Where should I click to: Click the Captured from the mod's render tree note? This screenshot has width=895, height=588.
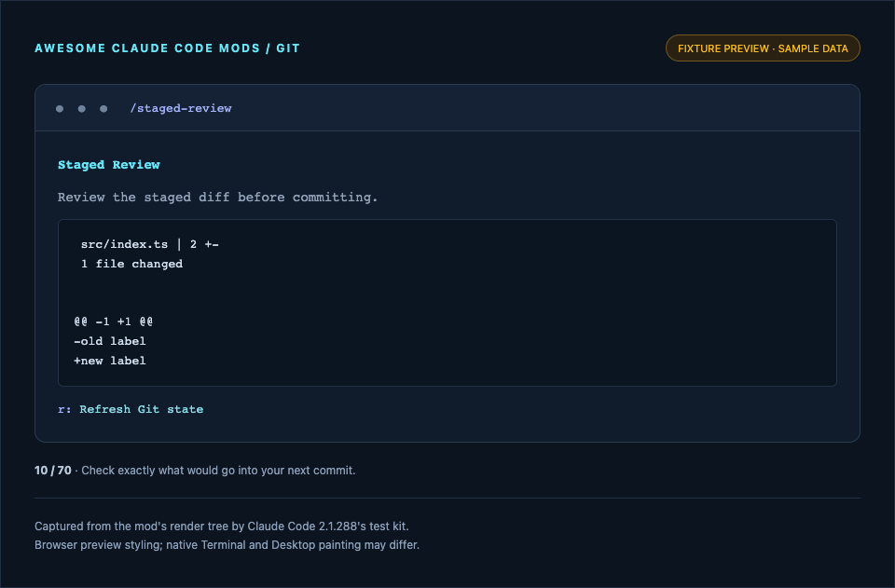pyautogui.click(x=222, y=526)
